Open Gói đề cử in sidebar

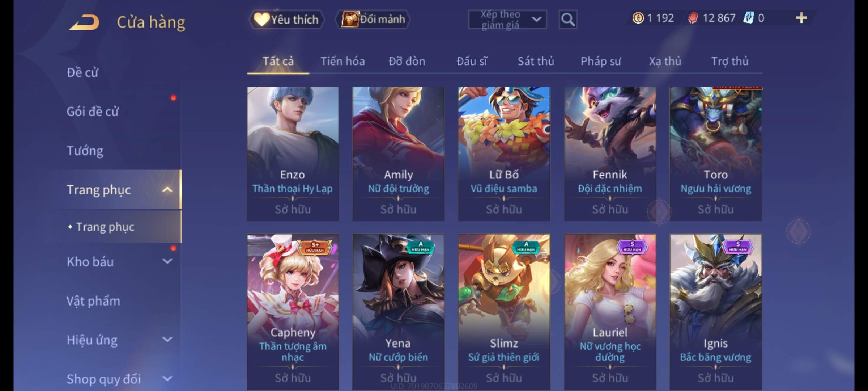point(93,112)
